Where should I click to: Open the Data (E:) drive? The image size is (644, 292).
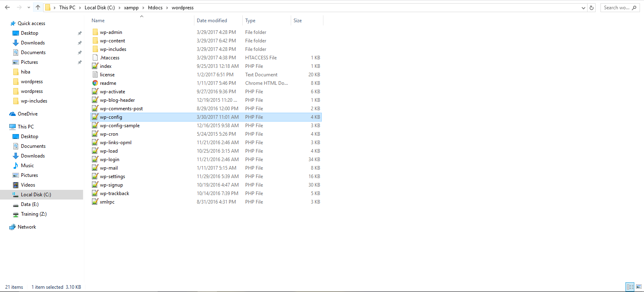coord(29,204)
